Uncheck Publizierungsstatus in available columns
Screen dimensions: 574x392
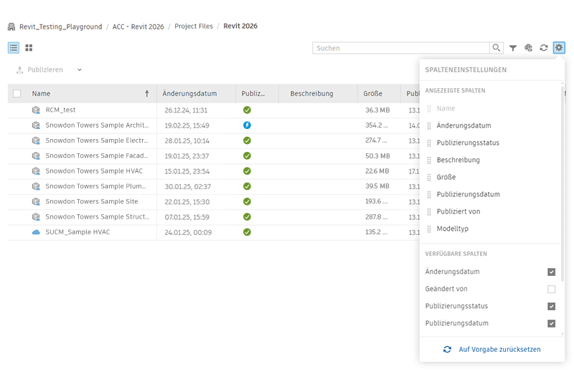click(551, 307)
